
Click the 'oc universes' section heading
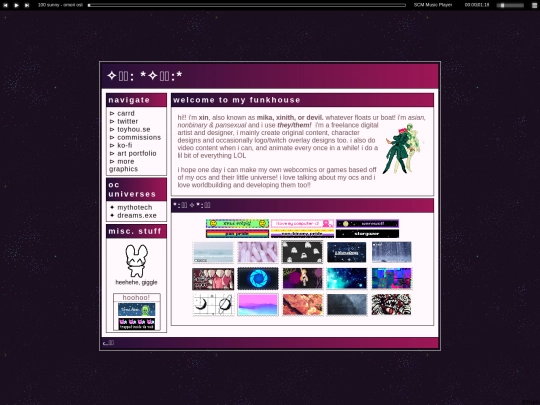(132, 189)
